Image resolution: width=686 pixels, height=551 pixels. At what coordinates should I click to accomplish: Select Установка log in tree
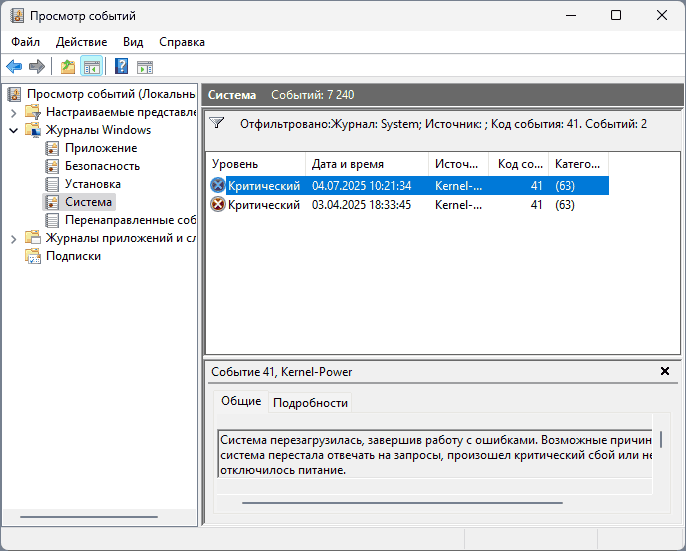click(93, 184)
